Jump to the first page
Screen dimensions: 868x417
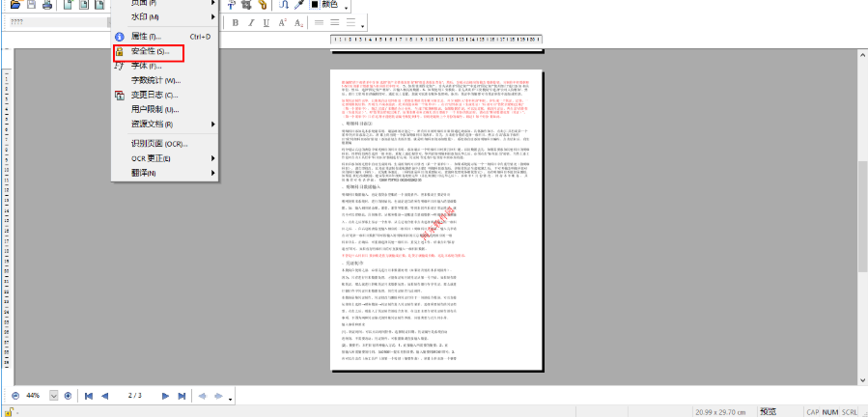click(89, 396)
